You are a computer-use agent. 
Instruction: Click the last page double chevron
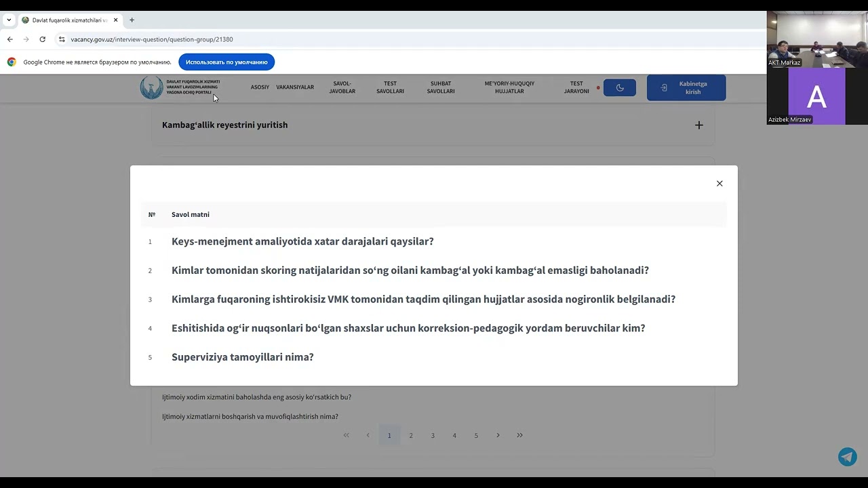point(520,435)
